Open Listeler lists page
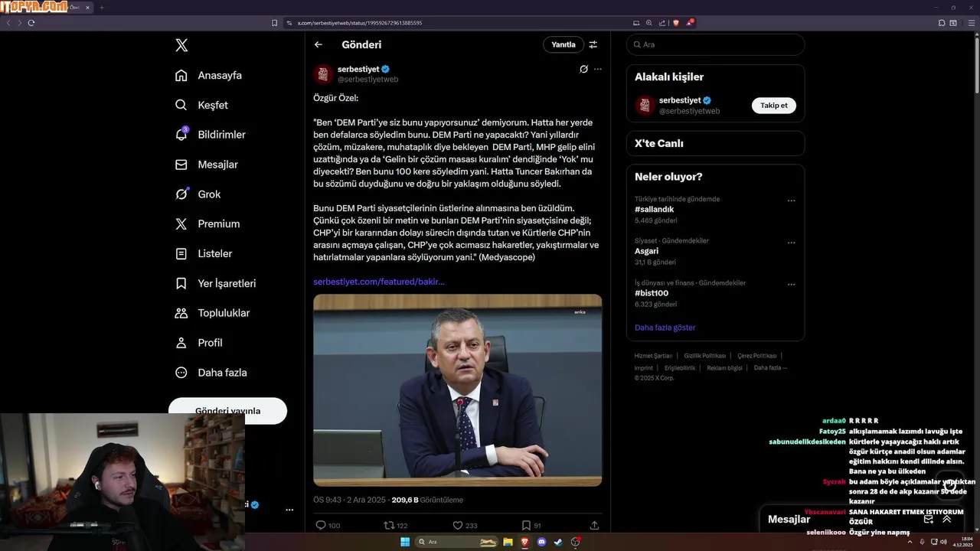 point(203,253)
